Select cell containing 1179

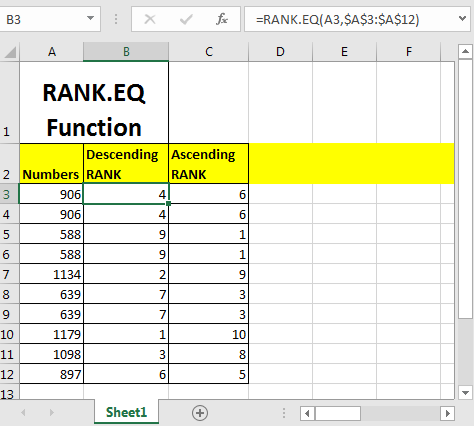tap(51, 334)
